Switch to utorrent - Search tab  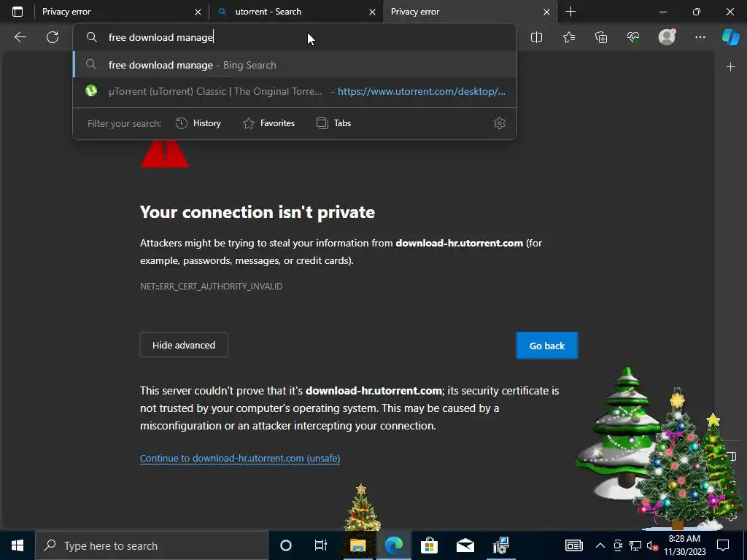296,12
